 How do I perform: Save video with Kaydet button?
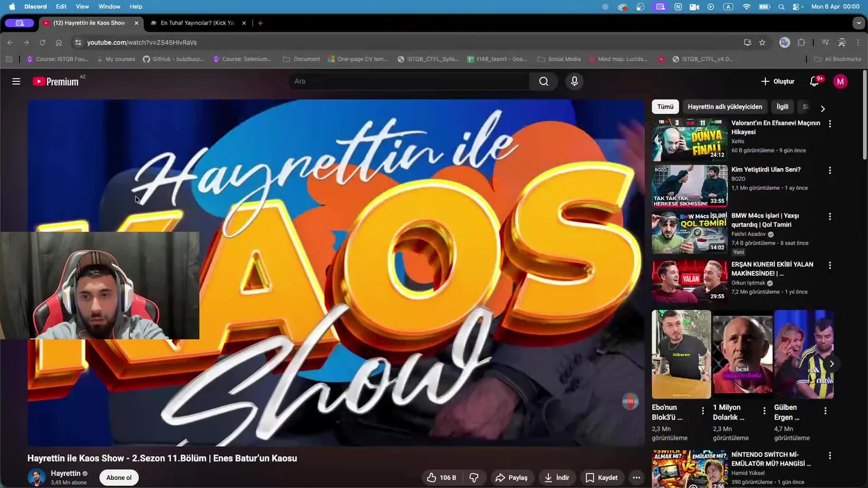(601, 478)
